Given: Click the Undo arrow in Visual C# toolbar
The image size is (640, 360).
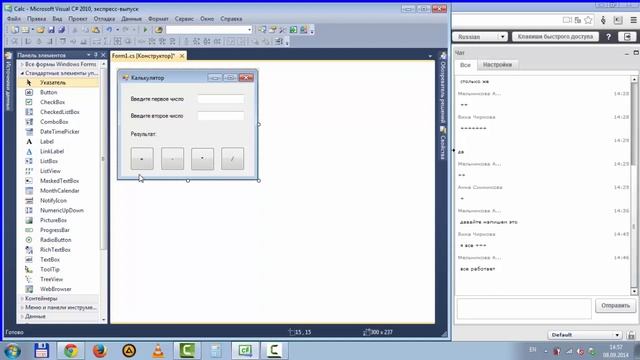Looking at the screenshot, I should pos(109,30).
